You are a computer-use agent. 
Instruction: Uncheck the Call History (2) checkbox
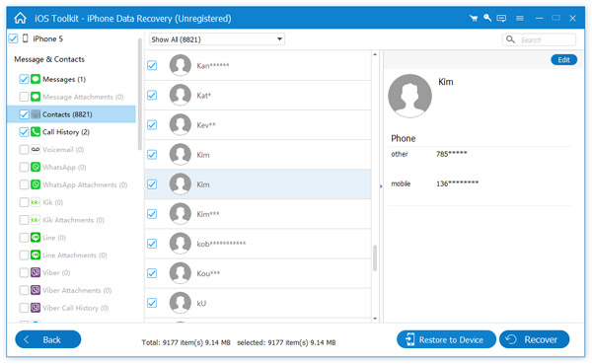coord(24,132)
